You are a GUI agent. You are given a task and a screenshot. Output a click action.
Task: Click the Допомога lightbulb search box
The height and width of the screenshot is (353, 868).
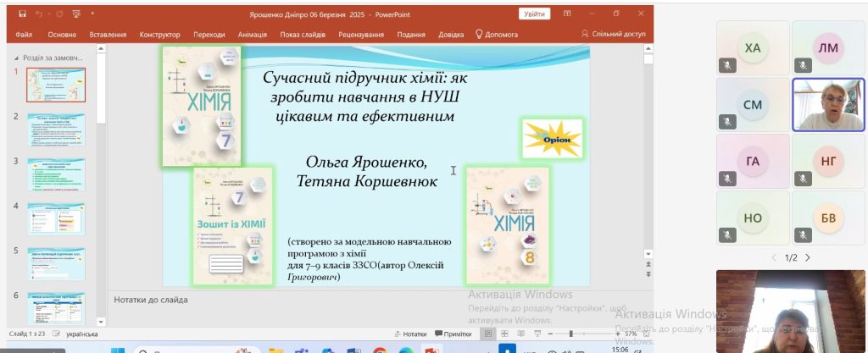[497, 34]
